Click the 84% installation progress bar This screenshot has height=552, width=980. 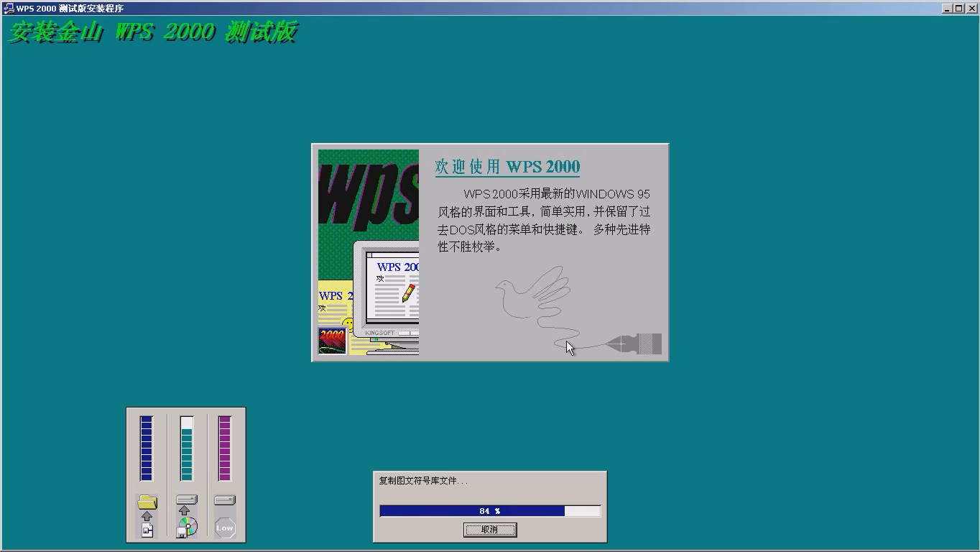490,511
